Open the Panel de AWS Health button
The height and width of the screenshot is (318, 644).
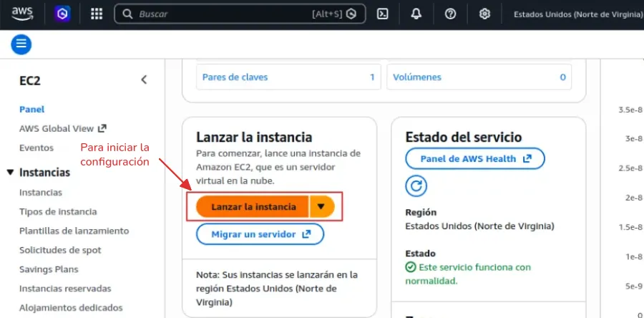tap(475, 158)
